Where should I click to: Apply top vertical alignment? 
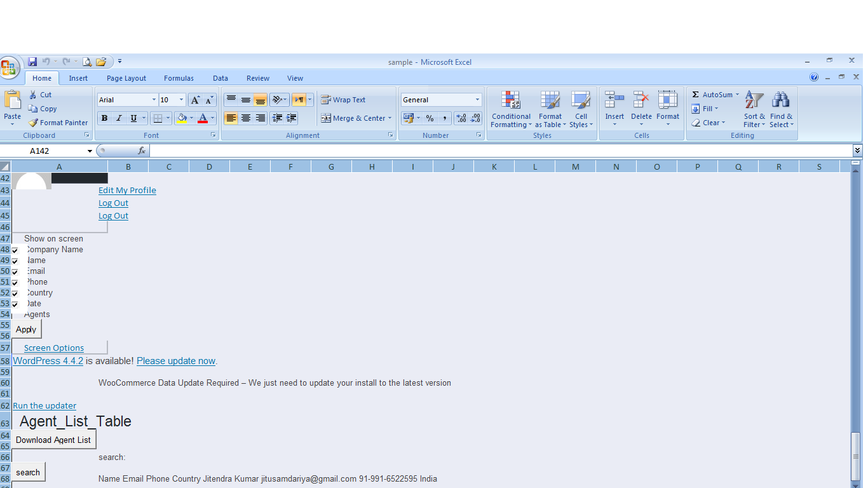(231, 100)
